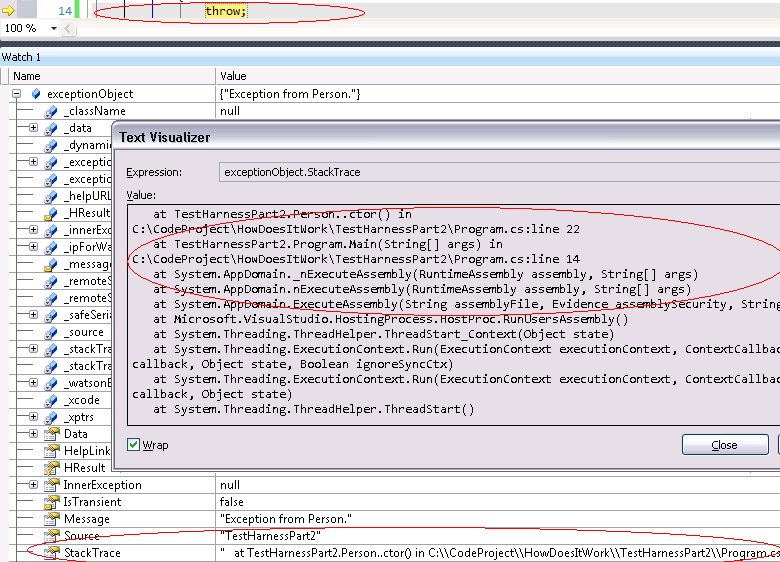The image size is (780, 562).
Task: Click line number 14 in the editor
Action: click(65, 10)
